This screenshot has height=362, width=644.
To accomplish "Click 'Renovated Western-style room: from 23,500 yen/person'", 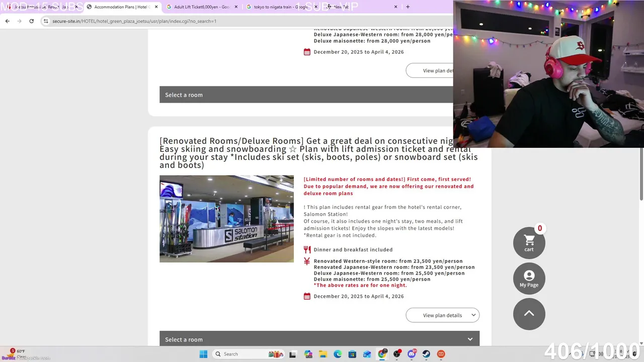I will click(x=388, y=261).
